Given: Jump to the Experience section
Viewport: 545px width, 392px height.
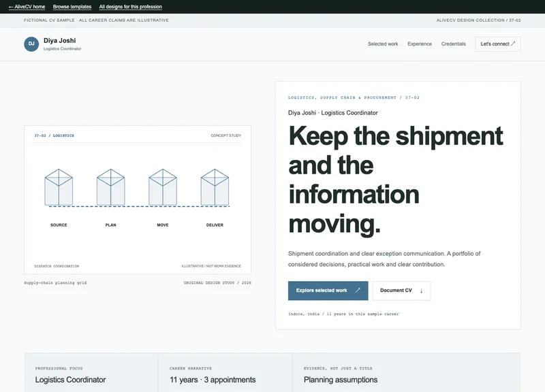Looking at the screenshot, I should pyautogui.click(x=420, y=44).
